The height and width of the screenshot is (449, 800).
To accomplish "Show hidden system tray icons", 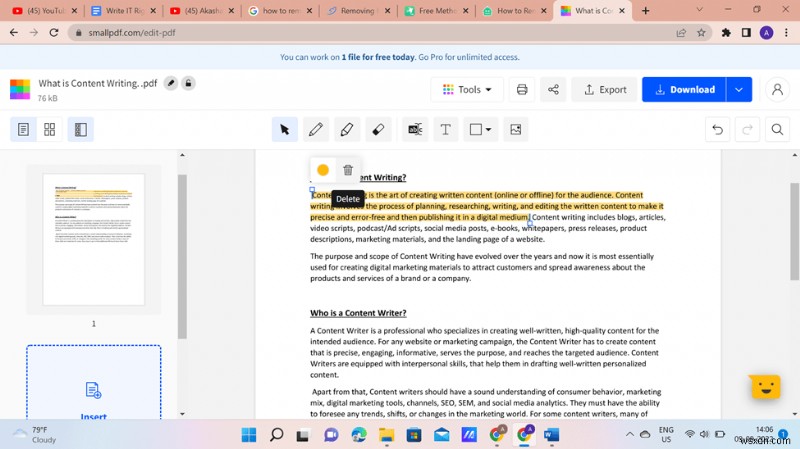I will [630, 434].
